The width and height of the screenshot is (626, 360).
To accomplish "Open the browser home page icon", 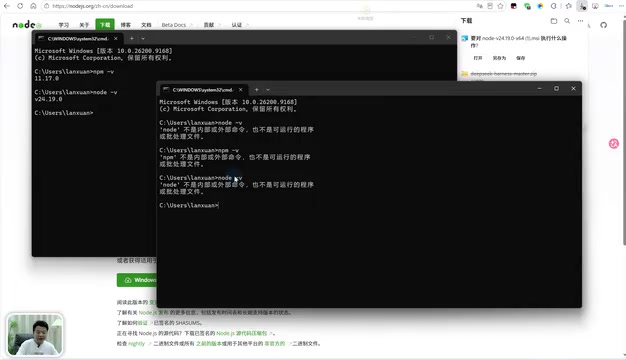I will [x=33, y=6].
